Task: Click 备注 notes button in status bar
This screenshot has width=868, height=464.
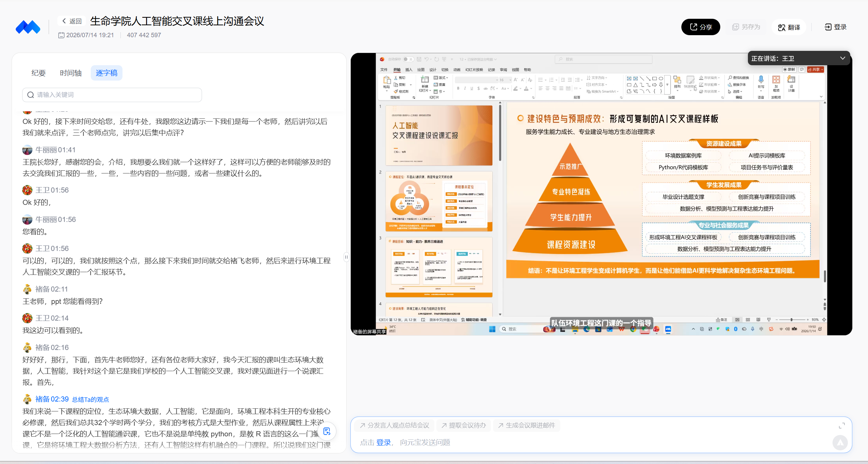Action: [721, 320]
